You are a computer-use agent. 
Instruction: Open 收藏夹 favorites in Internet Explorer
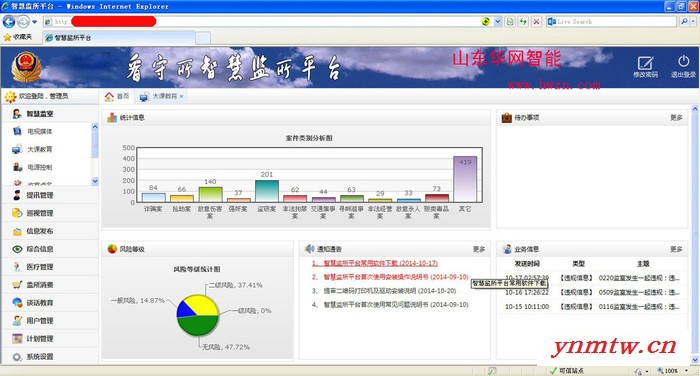click(18, 38)
